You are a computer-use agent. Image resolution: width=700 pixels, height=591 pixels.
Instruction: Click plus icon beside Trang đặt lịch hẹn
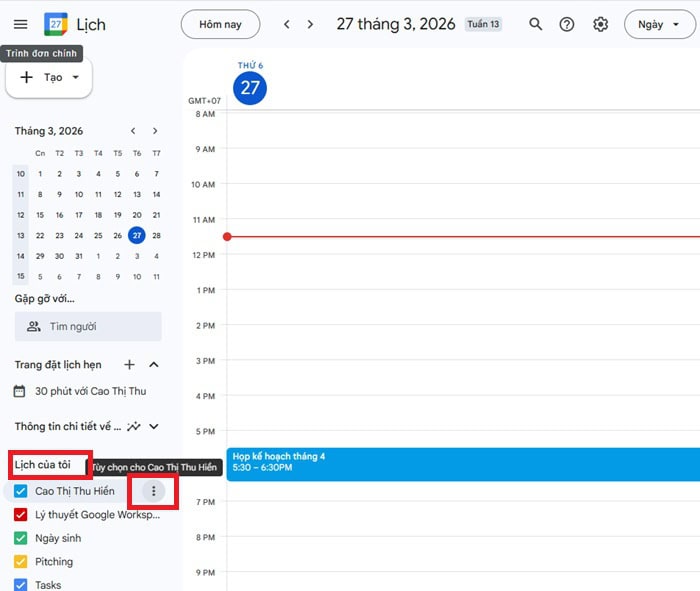tap(129, 365)
